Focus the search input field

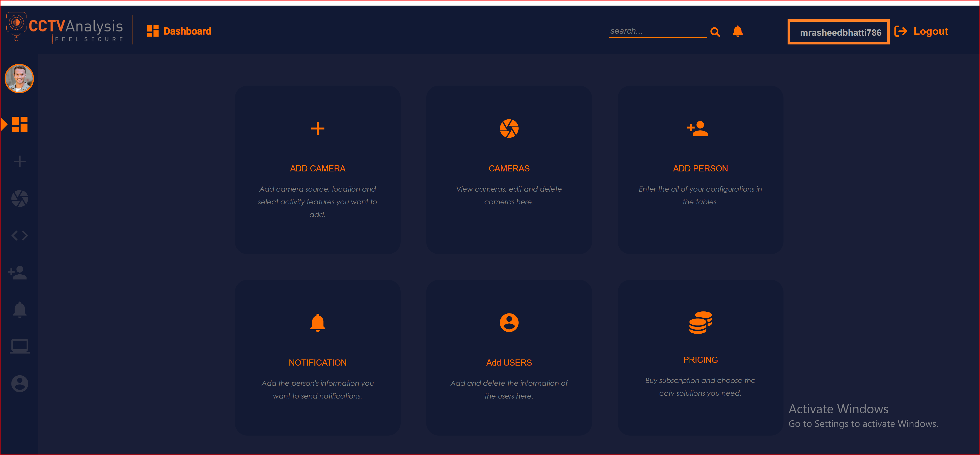pos(657,31)
